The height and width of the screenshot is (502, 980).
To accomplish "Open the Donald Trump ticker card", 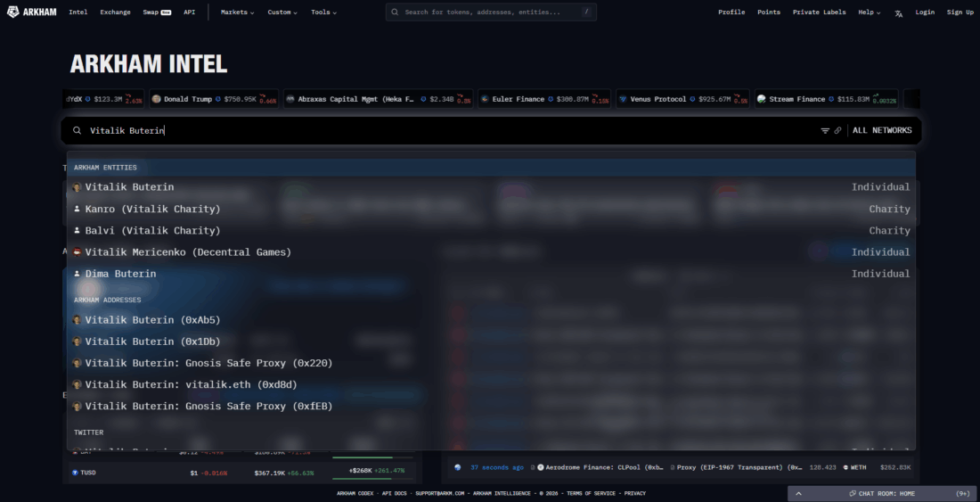I will click(214, 99).
